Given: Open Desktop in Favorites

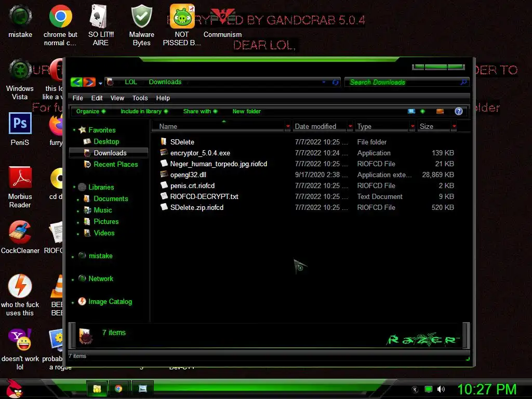Looking at the screenshot, I should pyautogui.click(x=106, y=141).
